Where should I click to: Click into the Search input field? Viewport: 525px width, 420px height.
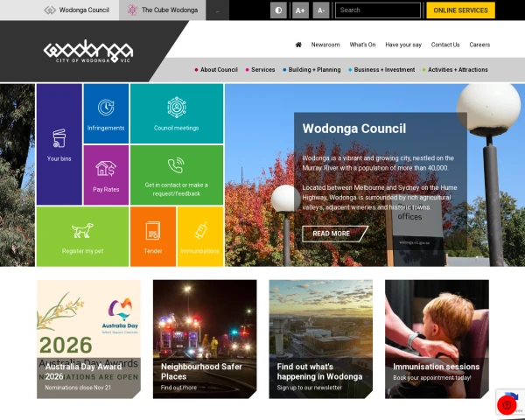378,10
